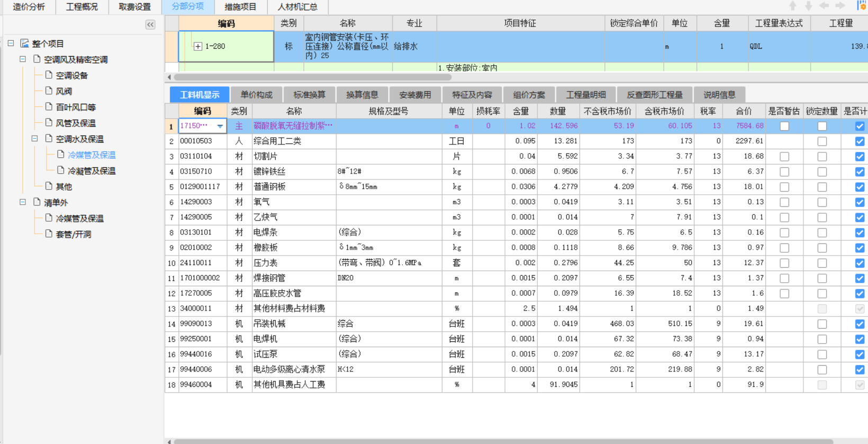Toggle 锁定数量 checkbox for 镀锌铁丝 row
The width and height of the screenshot is (868, 444).
pos(822,172)
